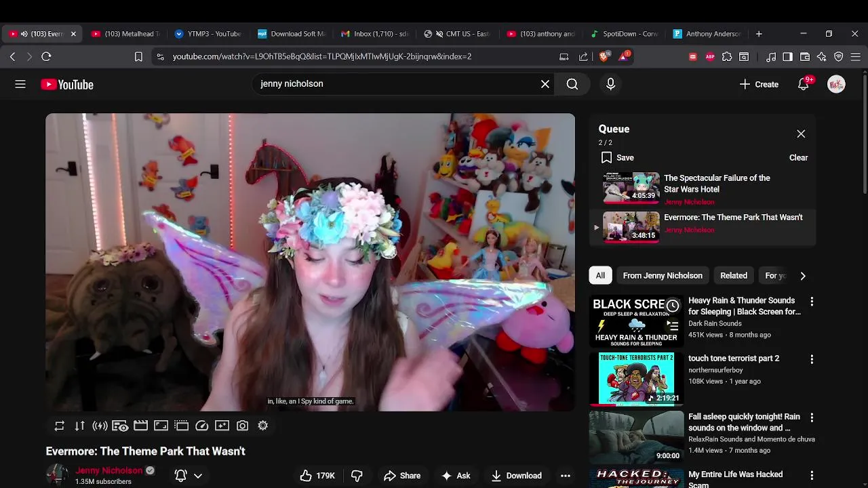Viewport: 868px width, 488px height.
Task: Open the YouTube hamburger guide menu
Action: point(20,84)
